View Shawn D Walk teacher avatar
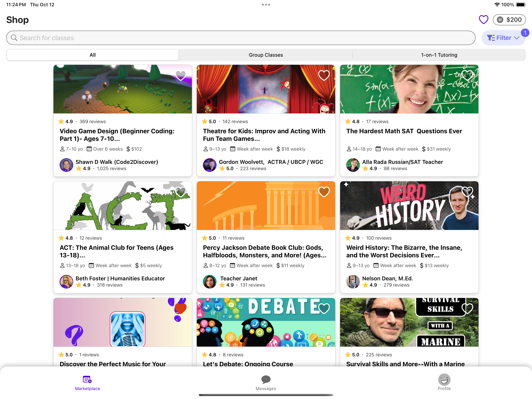This screenshot has height=399, width=532. pyautogui.click(x=66, y=165)
